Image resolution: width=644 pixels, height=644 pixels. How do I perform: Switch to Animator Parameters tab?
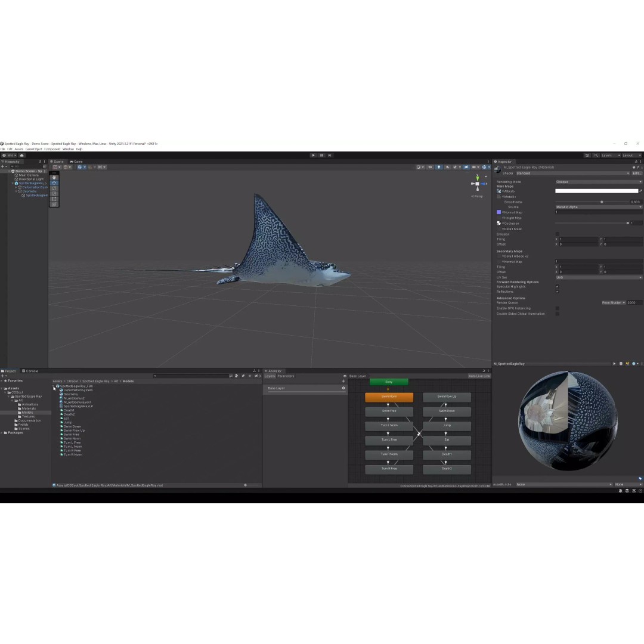tap(286, 376)
